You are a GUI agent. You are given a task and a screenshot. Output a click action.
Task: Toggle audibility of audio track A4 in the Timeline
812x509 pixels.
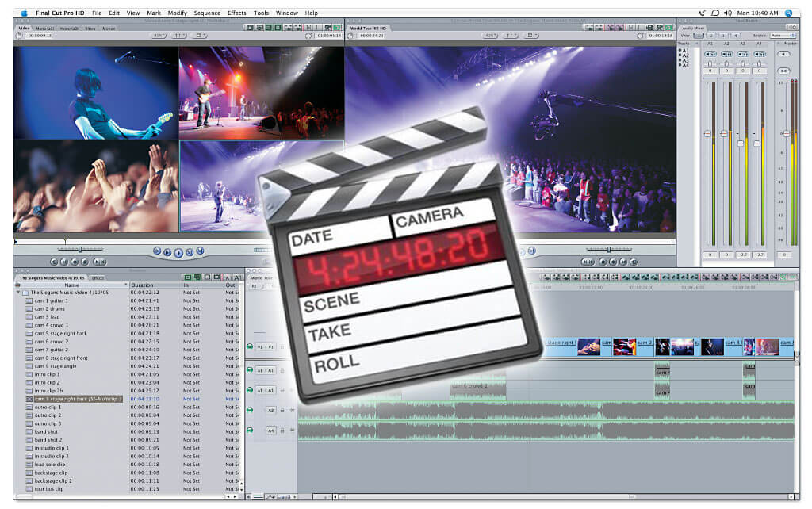click(x=250, y=431)
